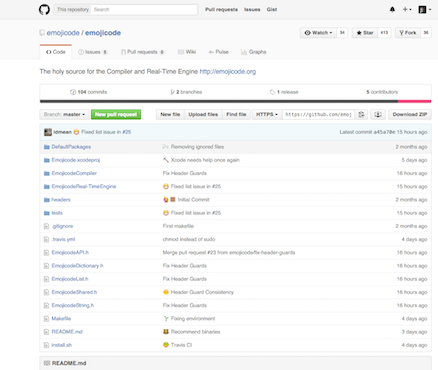This screenshot has height=370, width=438.
Task: View the 1 release
Action: pyautogui.click(x=284, y=92)
